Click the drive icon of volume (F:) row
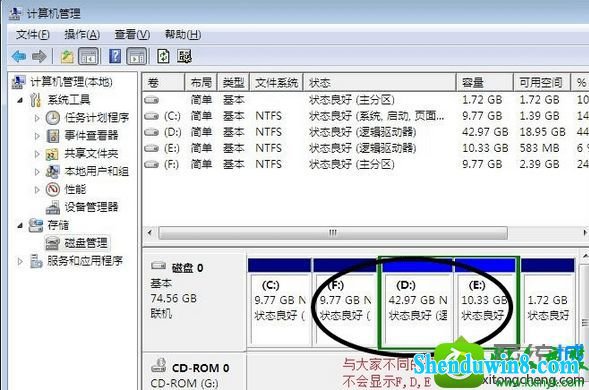This screenshot has width=589, height=390. 151,165
